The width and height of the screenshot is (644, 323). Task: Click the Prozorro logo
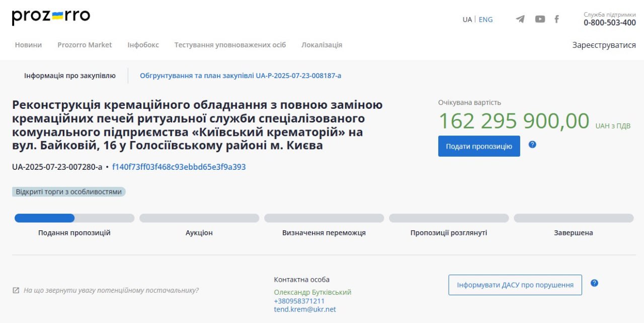point(51,17)
